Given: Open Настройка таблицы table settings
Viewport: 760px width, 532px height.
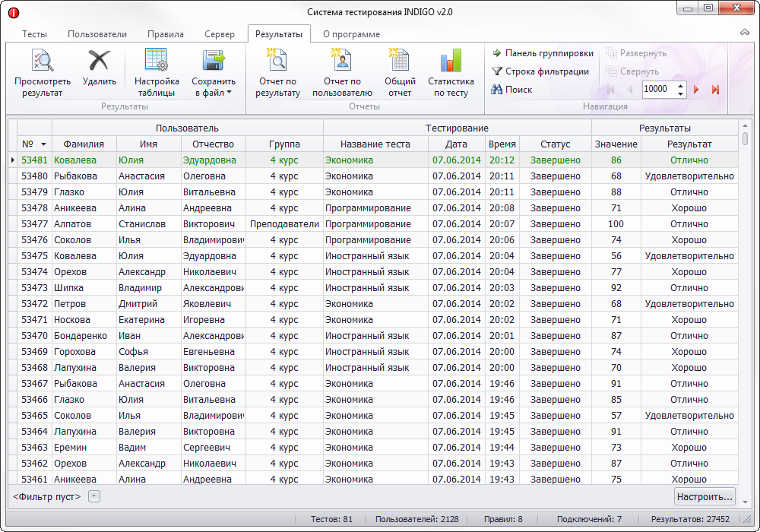Looking at the screenshot, I should pos(157,61).
